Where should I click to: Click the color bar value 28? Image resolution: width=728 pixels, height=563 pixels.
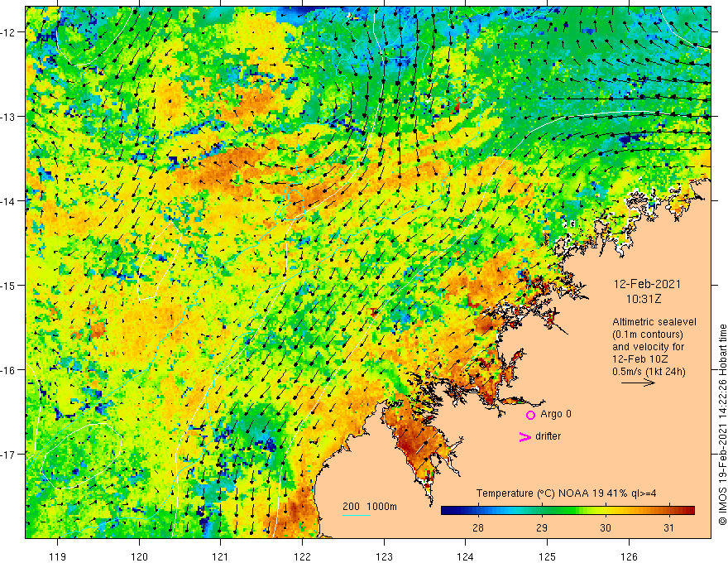coord(478,527)
